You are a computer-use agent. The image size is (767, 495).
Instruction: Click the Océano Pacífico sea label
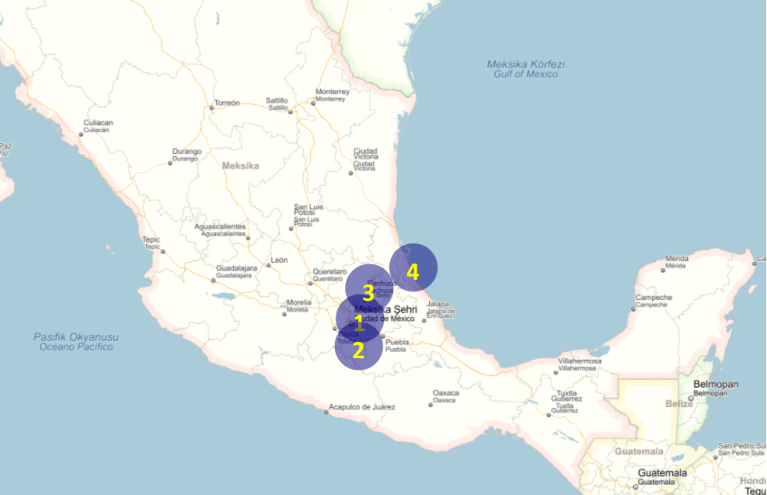[76, 347]
